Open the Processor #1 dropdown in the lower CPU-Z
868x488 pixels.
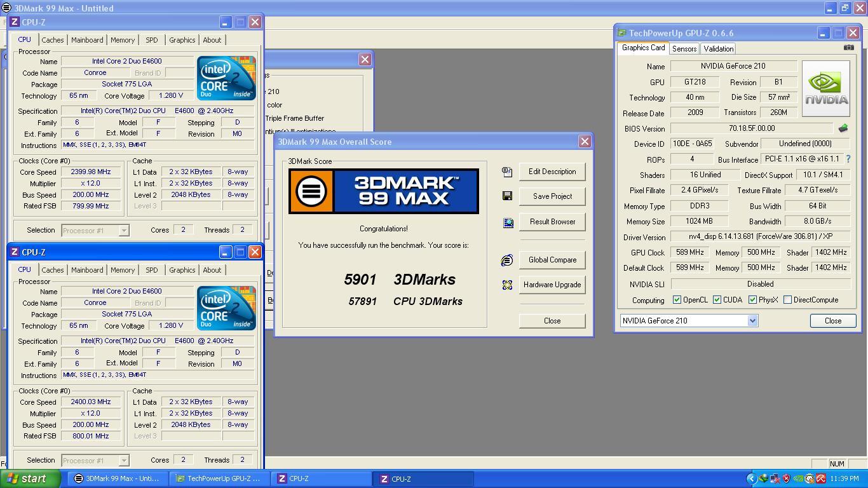tap(124, 461)
